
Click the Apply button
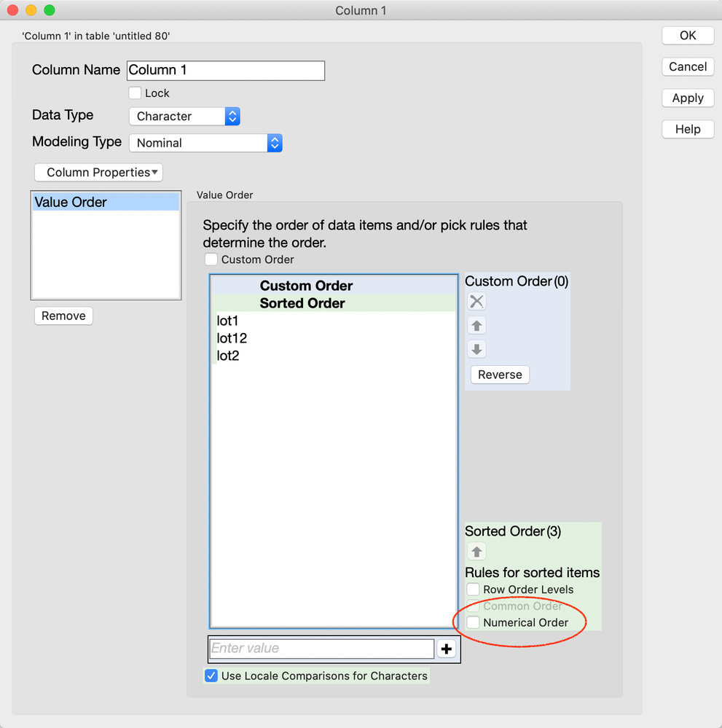(688, 98)
